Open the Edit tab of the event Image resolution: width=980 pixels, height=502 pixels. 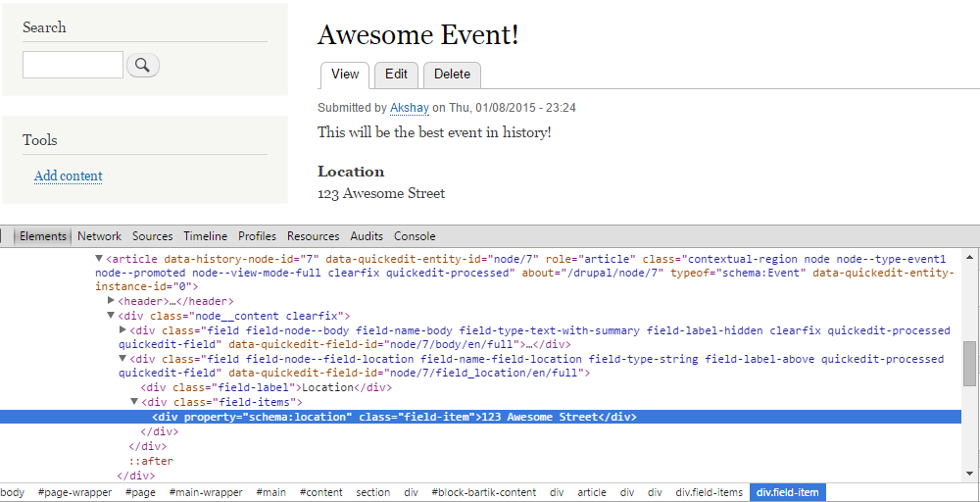396,75
